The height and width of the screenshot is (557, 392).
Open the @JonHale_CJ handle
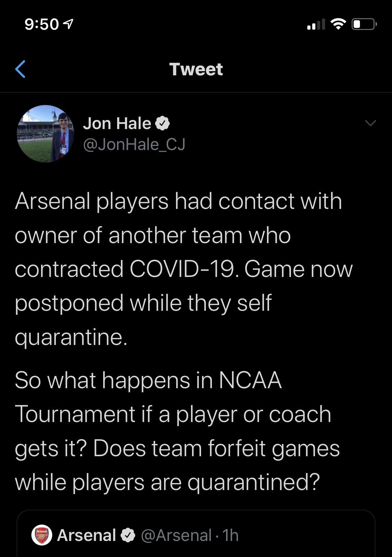pos(134,144)
